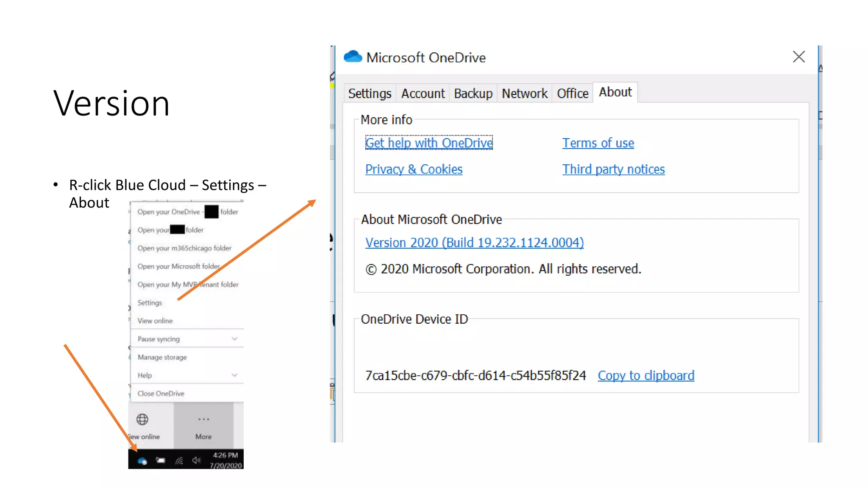868x488 pixels.
Task: Switch to the Settings tab
Action: 370,93
